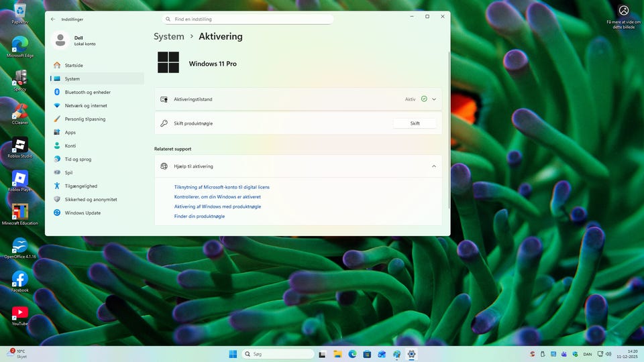The image size is (644, 362).
Task: Open link Finder din produktnøgle
Action: coord(199,217)
